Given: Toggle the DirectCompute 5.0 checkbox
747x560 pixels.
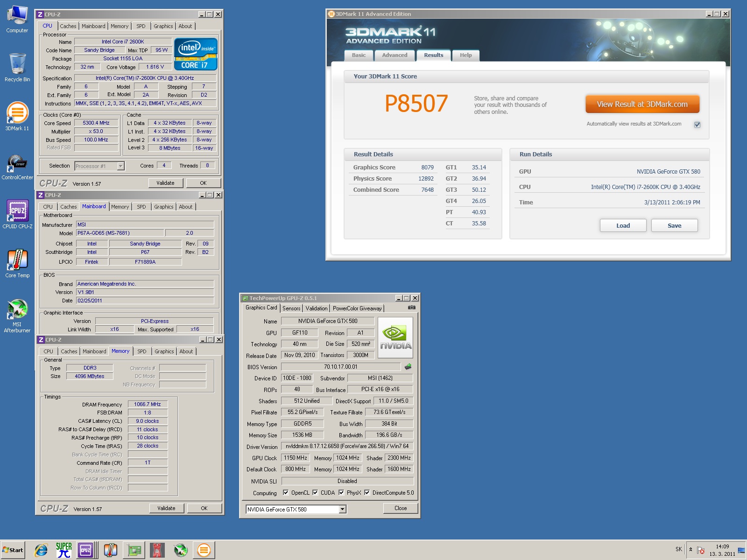Looking at the screenshot, I should 367,492.
